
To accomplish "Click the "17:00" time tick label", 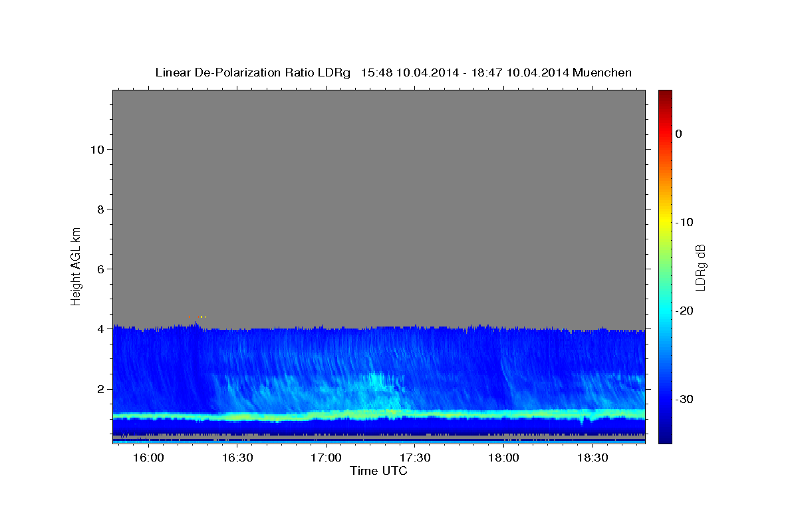I will click(326, 458).
